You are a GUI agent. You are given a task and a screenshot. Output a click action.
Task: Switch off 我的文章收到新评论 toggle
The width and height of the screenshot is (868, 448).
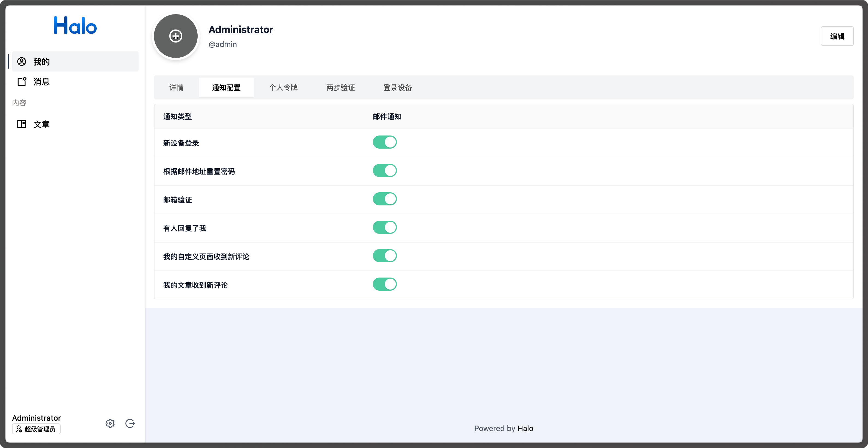pos(385,284)
